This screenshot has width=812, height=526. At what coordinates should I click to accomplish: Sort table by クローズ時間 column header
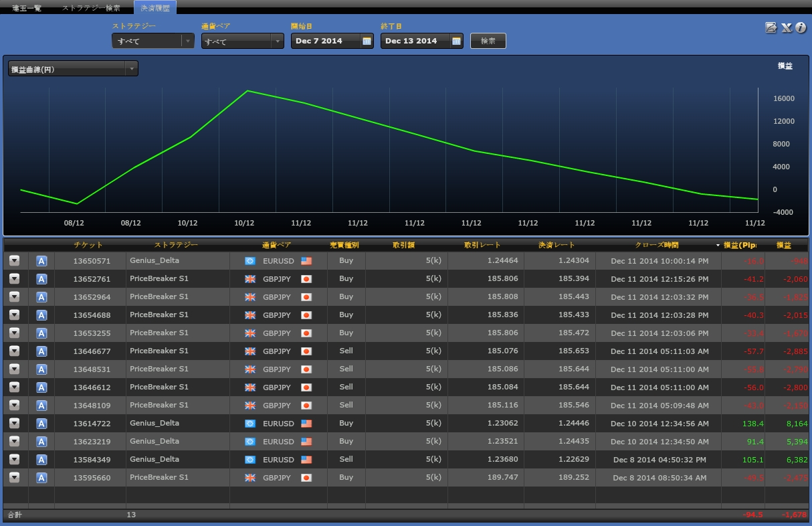point(657,245)
